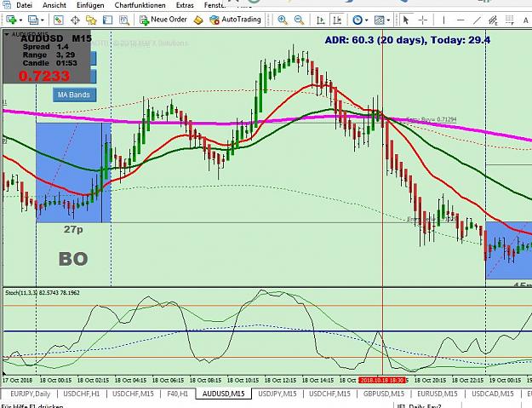This screenshot has width=532, height=408.
Task: Click the Neue Order button
Action: point(163,20)
